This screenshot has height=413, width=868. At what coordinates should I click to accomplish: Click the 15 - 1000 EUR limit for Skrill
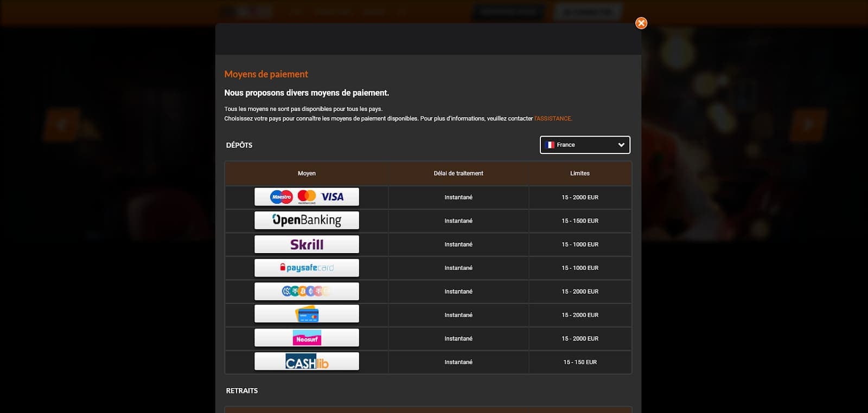[x=580, y=244]
